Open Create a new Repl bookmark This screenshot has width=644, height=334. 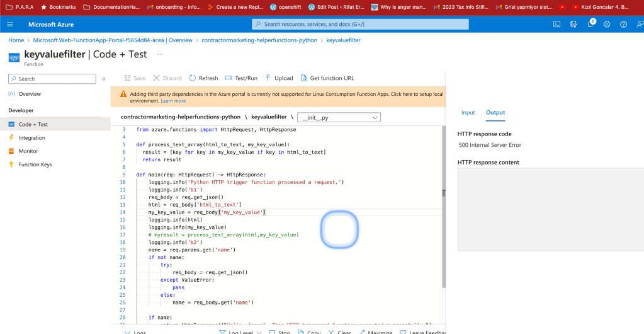pos(235,7)
